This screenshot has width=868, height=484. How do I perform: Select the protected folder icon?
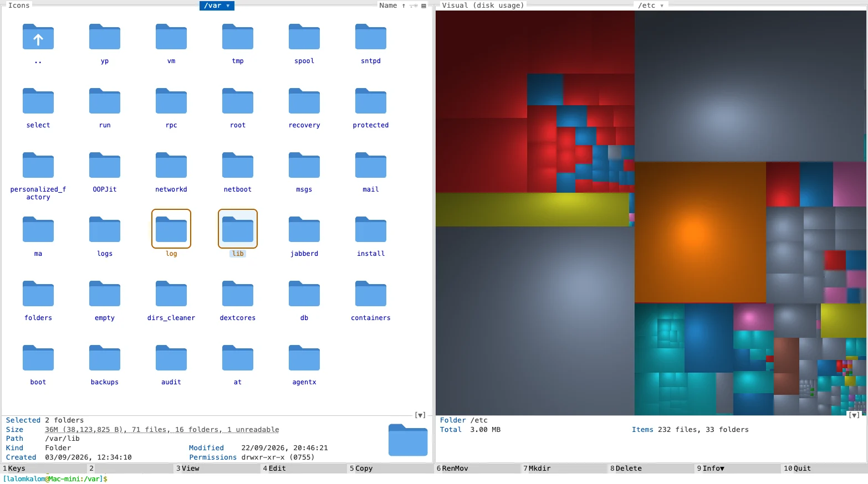point(371,101)
